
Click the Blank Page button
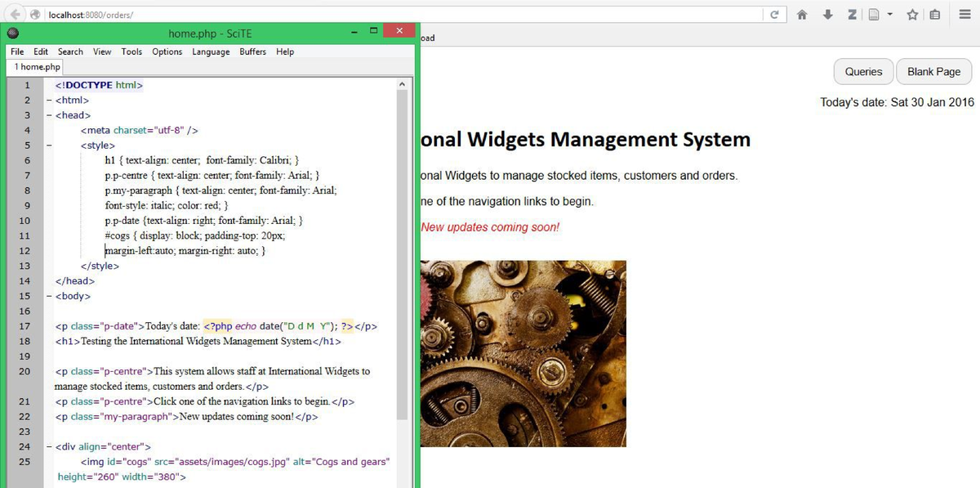[933, 71]
